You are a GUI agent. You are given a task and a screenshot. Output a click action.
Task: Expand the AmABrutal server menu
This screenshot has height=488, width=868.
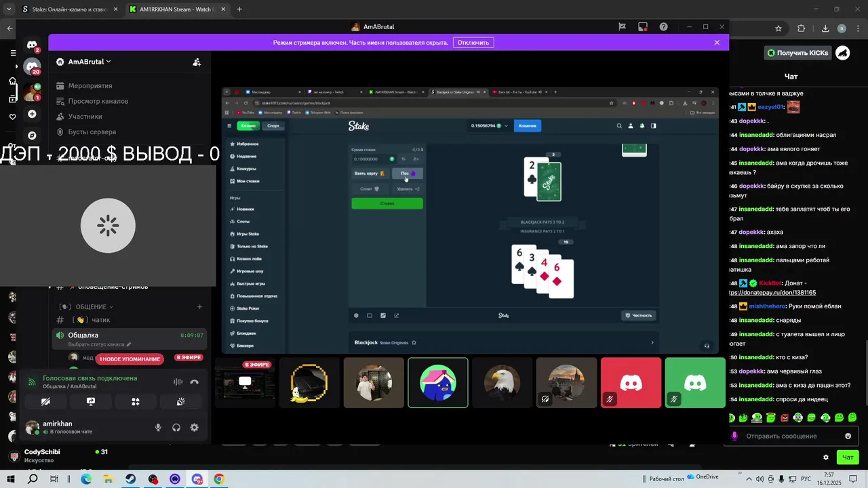83,62
